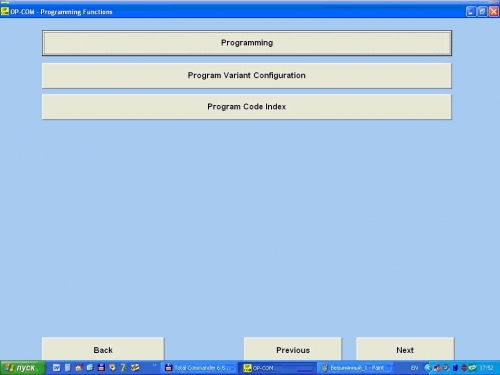Open the calculator quick launch icon
Image resolution: width=500 pixels, height=375 pixels.
pos(68,368)
